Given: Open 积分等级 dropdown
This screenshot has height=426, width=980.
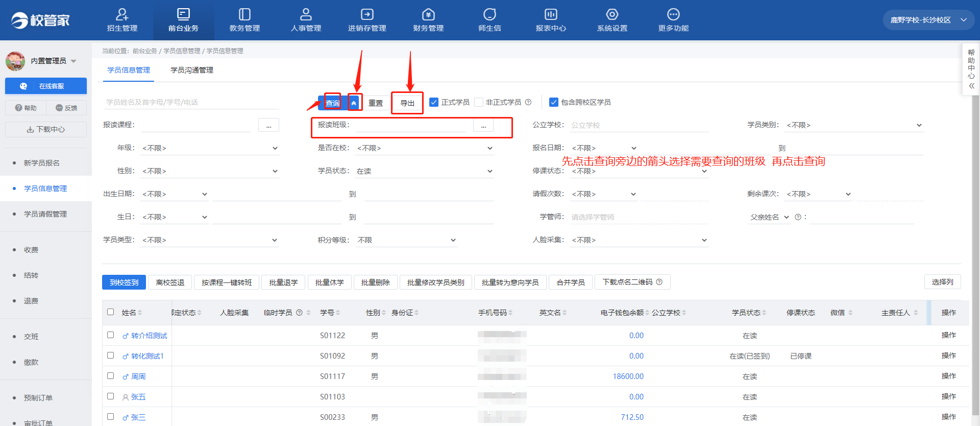Looking at the screenshot, I should pos(406,240).
